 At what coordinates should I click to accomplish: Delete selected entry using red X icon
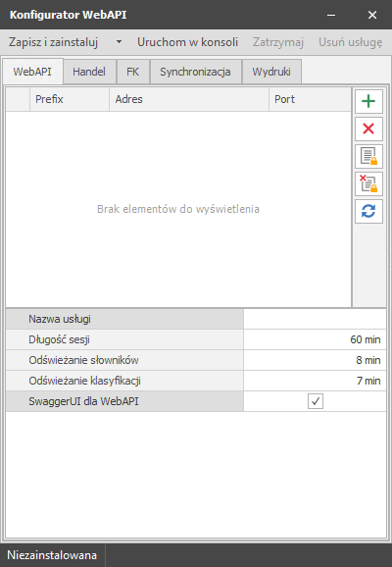click(368, 129)
